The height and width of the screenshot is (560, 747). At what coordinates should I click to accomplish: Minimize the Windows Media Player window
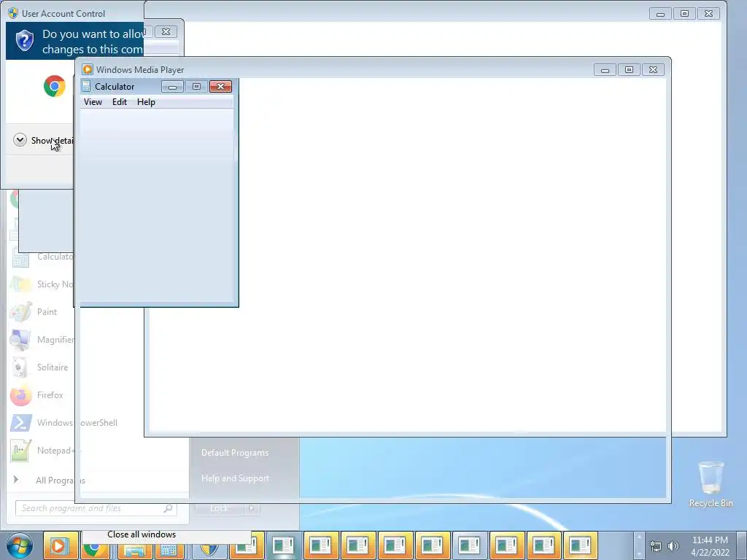[605, 69]
